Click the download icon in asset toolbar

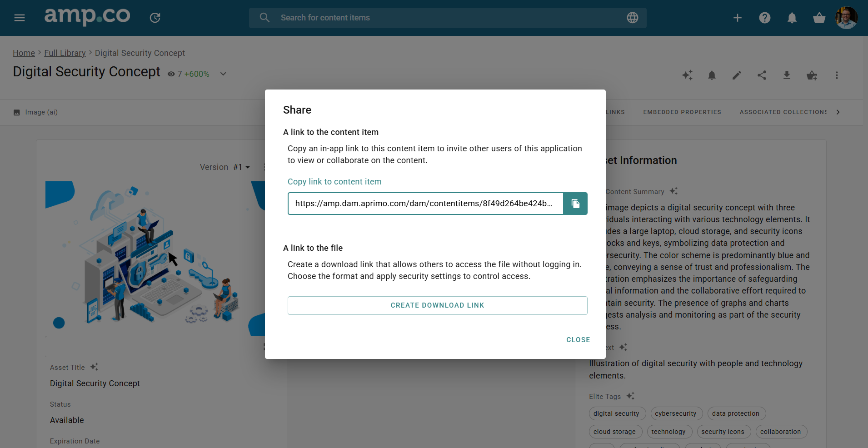[x=787, y=75]
